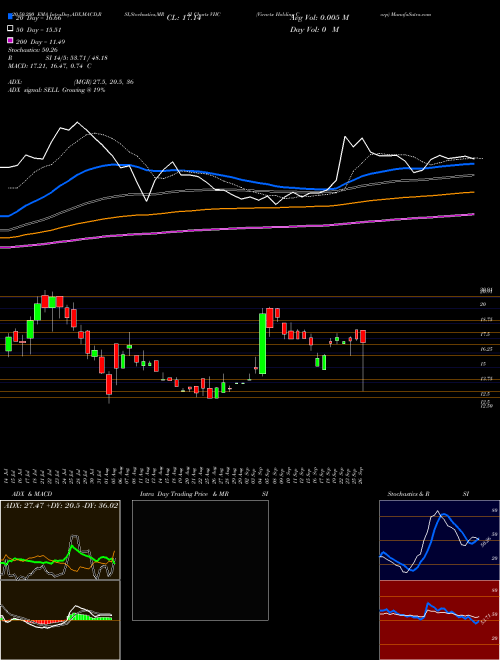Click the blue 20 Day legend swatch
This screenshot has width=500, height=660.
[x=10, y=17]
